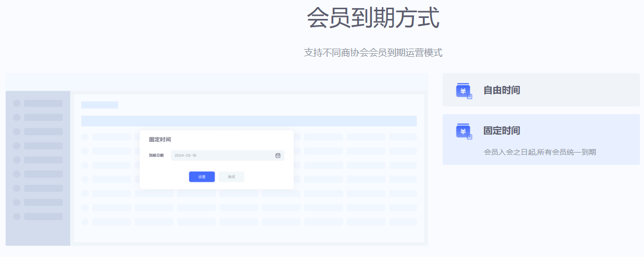Click the description 会员入会之日起,所有会员统一到期
644x257 pixels.
click(539, 152)
